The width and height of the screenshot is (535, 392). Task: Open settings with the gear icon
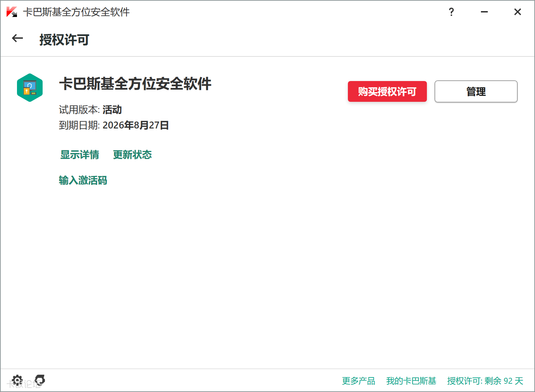[x=17, y=380]
